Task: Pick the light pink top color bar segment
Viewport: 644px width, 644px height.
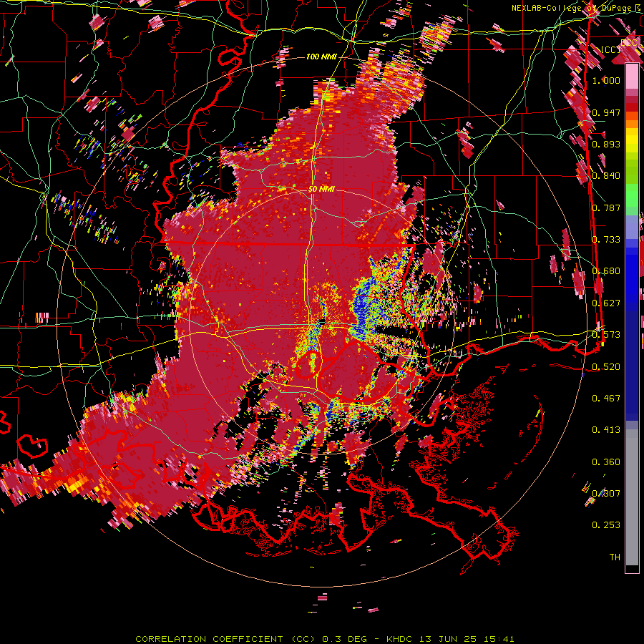Action: 632,77
